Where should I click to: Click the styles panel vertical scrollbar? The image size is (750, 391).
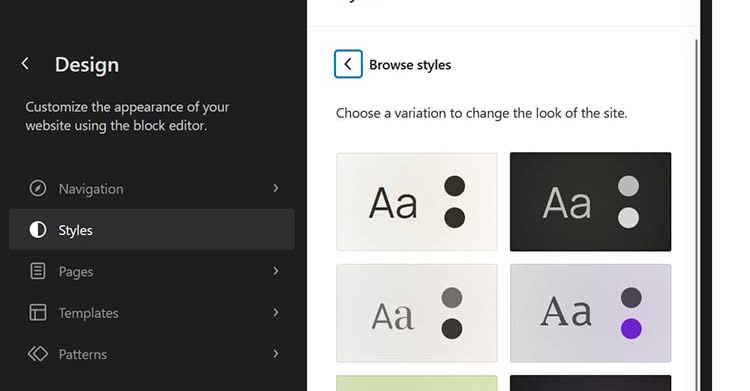point(696,215)
